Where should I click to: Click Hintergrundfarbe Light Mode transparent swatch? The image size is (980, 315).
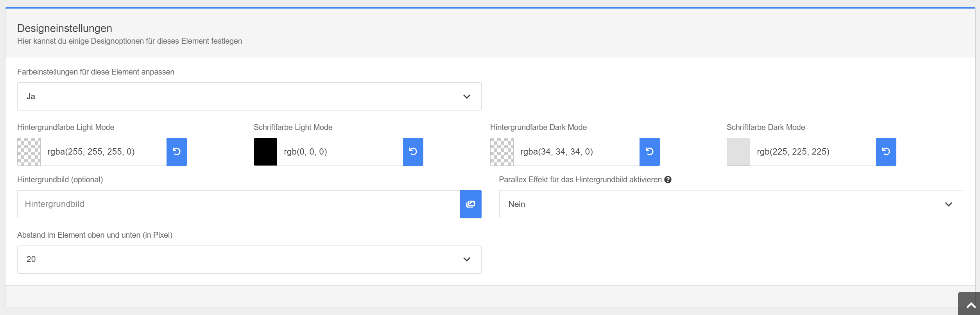coord(29,152)
